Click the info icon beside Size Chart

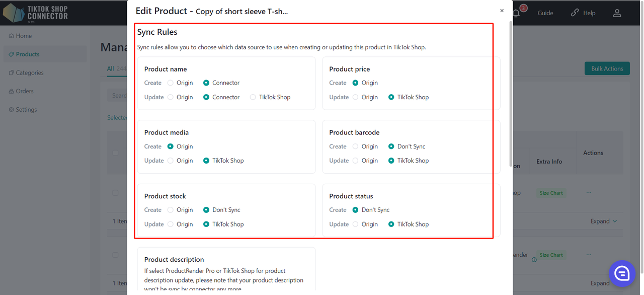(x=534, y=260)
